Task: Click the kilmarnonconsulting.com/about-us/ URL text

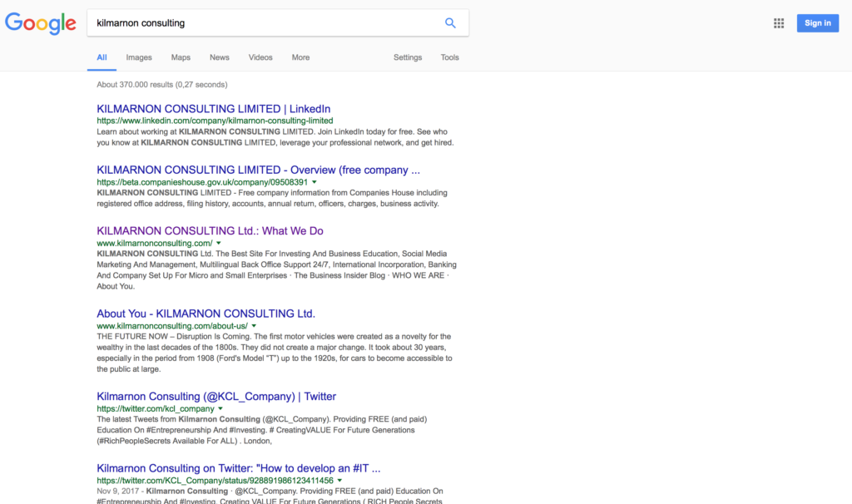Action: [172, 326]
